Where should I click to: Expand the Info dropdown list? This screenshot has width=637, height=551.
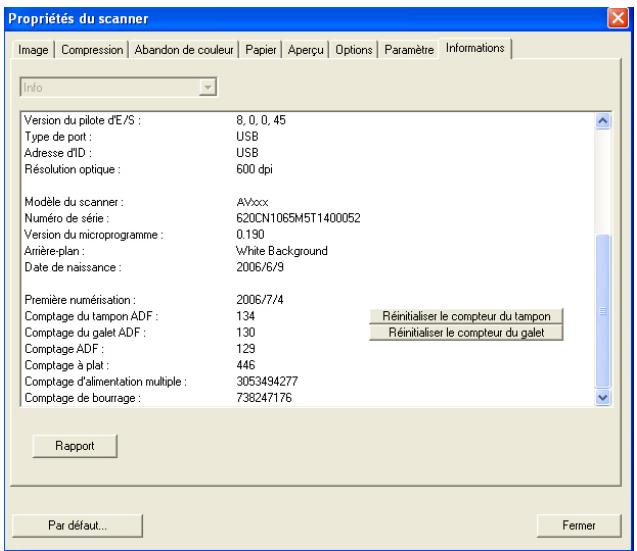tap(208, 87)
